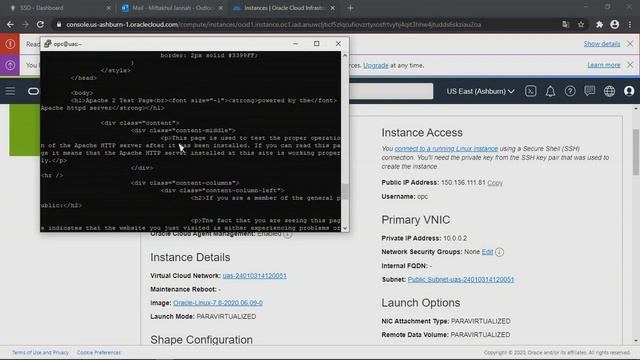Open the Chrome profile avatar icon

point(614,24)
